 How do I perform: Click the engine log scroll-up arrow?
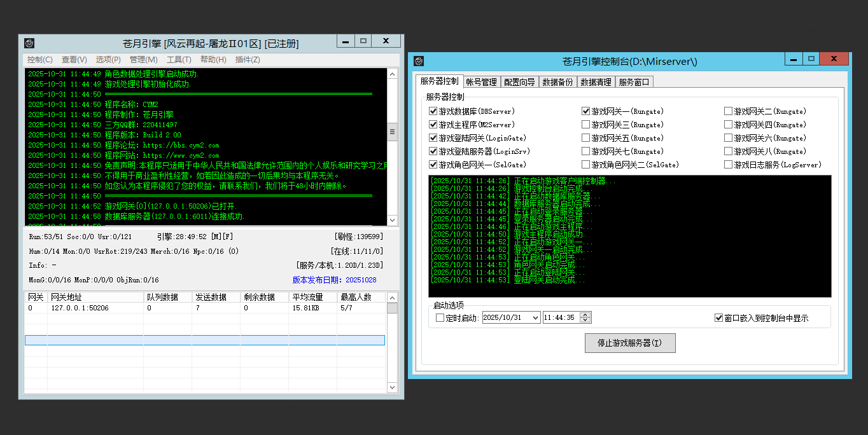point(392,73)
